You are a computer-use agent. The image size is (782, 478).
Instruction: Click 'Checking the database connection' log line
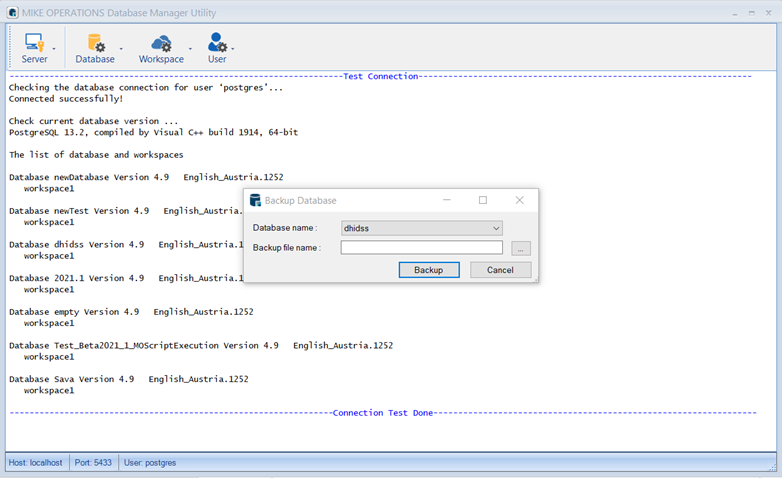[x=146, y=88]
